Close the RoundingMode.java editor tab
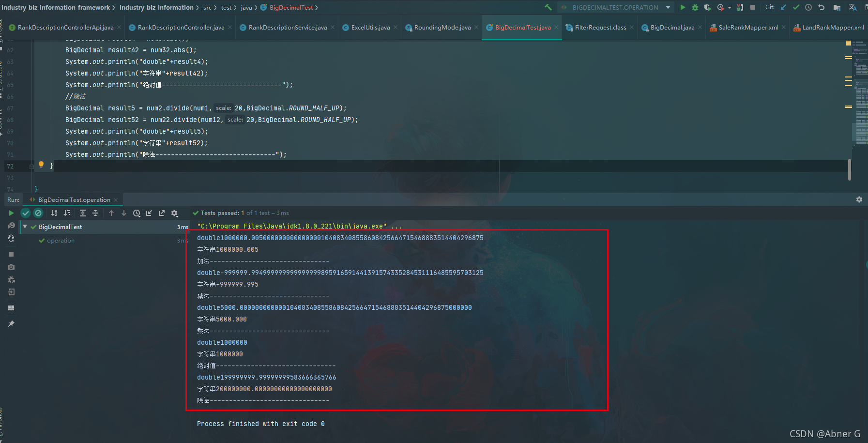868x443 pixels. (x=476, y=28)
